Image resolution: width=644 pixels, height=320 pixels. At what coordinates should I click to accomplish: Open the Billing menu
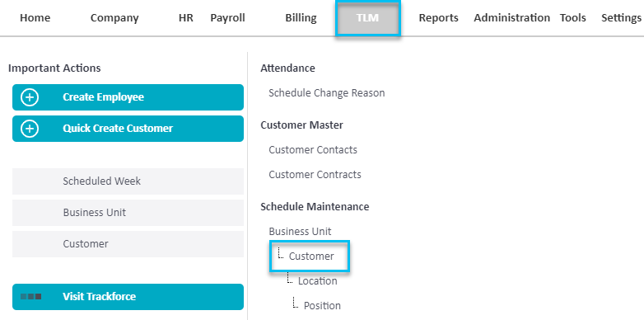tap(301, 18)
